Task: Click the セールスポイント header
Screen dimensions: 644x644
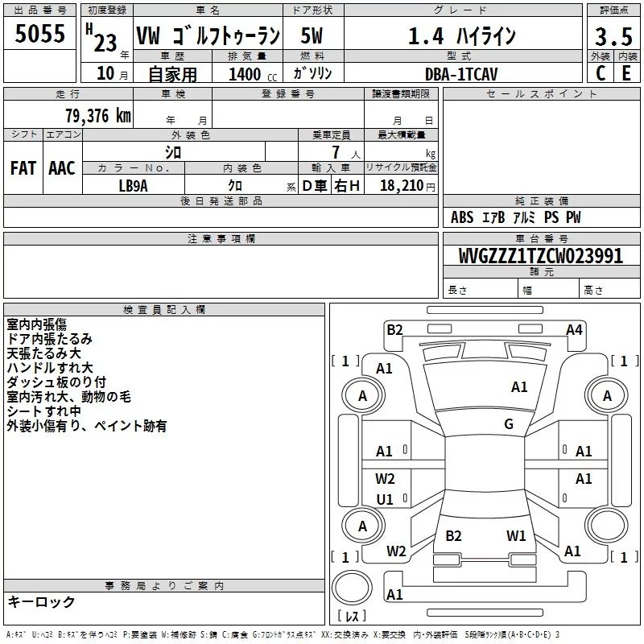Action: pyautogui.click(x=541, y=93)
